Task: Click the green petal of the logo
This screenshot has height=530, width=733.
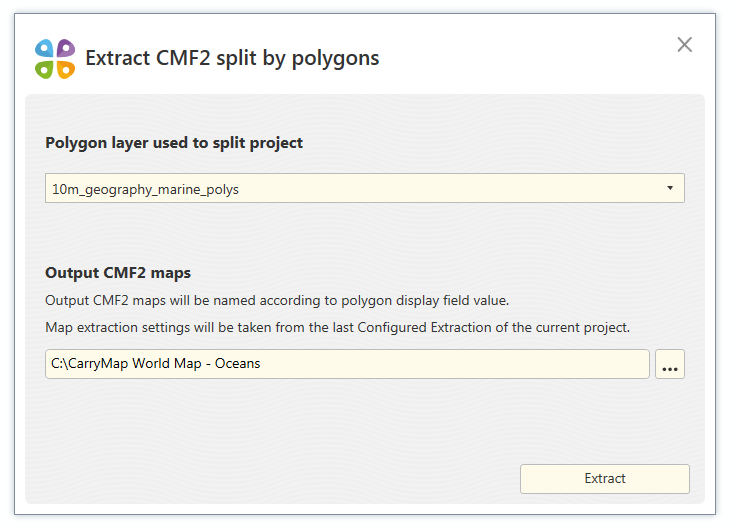Action: point(45,69)
